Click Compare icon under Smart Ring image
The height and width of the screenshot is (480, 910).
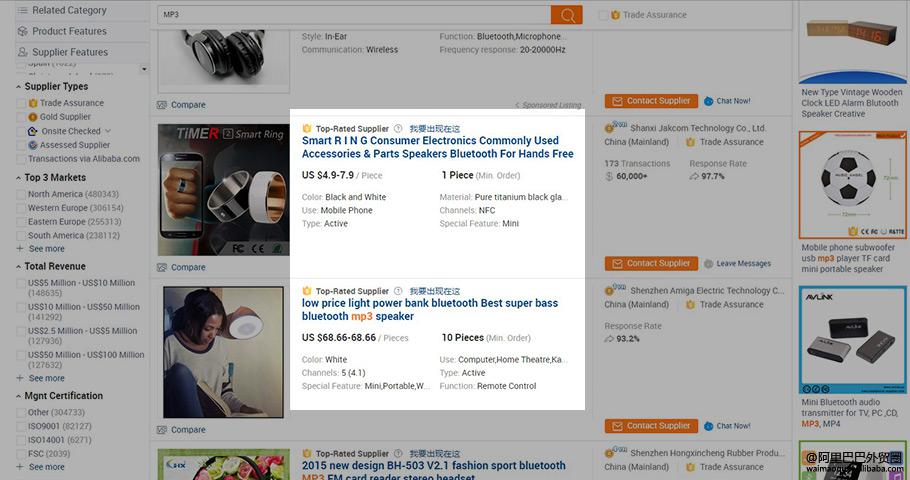(162, 267)
